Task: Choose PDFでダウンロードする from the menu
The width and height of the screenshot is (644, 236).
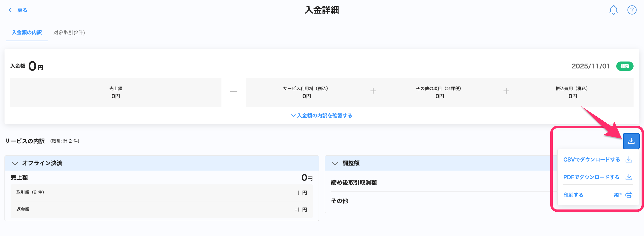Action: (x=591, y=177)
